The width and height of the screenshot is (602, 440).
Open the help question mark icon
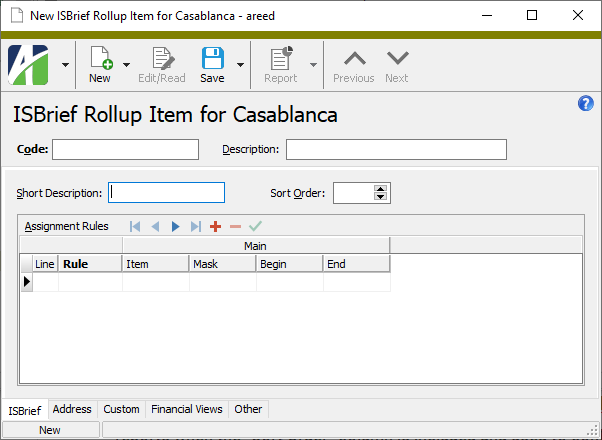585,103
